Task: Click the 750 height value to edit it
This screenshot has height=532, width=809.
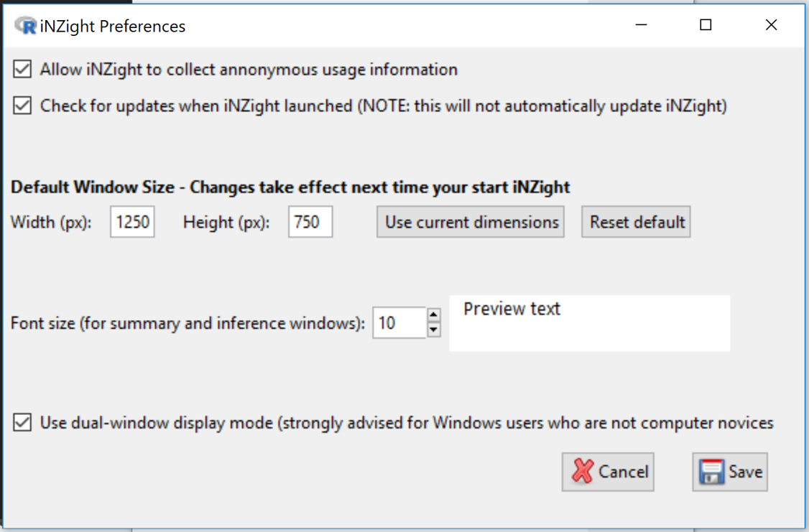Action: coord(310,222)
